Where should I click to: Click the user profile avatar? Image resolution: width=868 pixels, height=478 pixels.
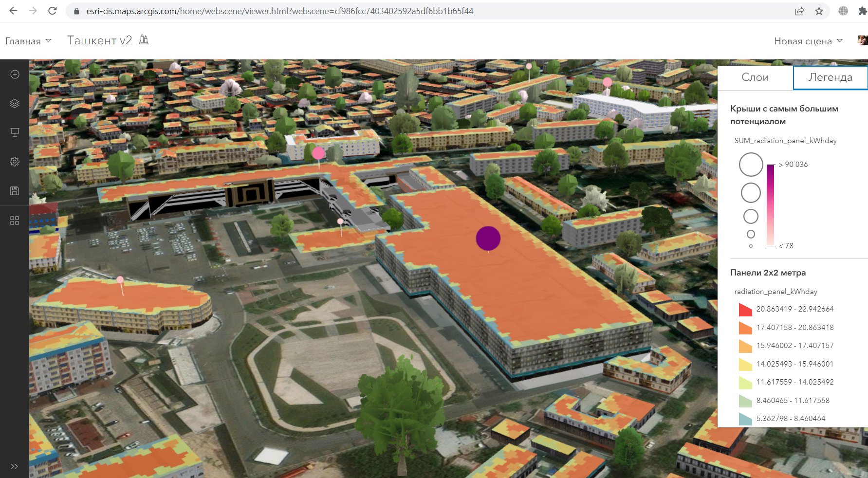[863, 40]
